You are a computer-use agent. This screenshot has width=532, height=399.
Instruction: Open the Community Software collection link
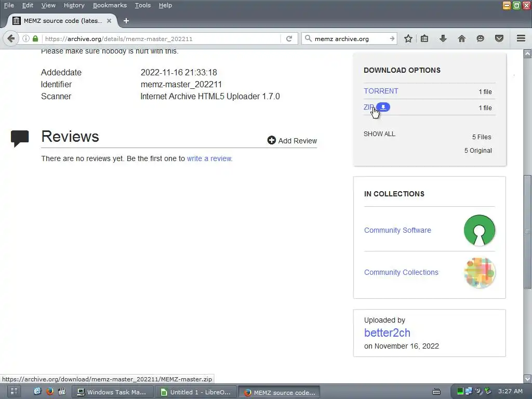(x=397, y=230)
